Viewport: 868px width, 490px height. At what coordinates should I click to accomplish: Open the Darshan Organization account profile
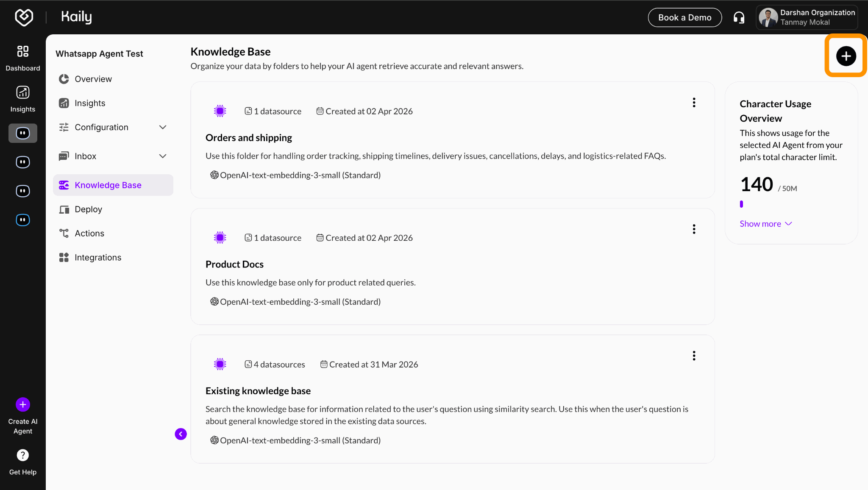[807, 18]
